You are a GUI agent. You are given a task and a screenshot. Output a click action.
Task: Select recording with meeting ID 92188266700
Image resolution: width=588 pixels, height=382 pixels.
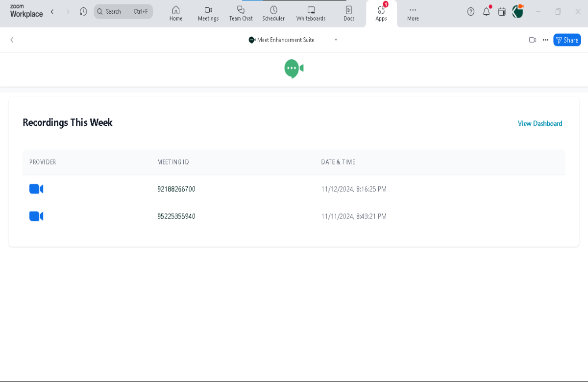coord(176,189)
